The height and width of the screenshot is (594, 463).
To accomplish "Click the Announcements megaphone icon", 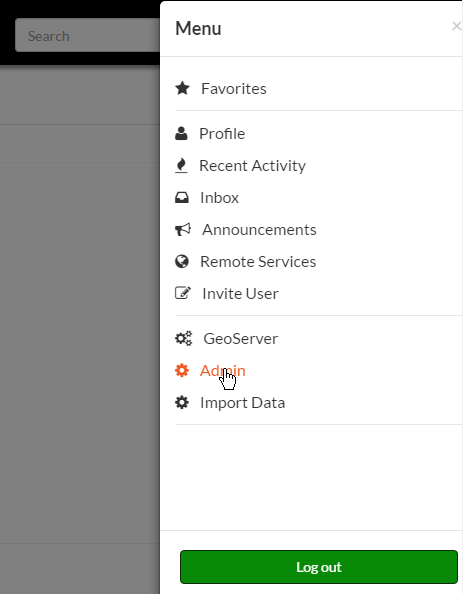I will coord(183,229).
